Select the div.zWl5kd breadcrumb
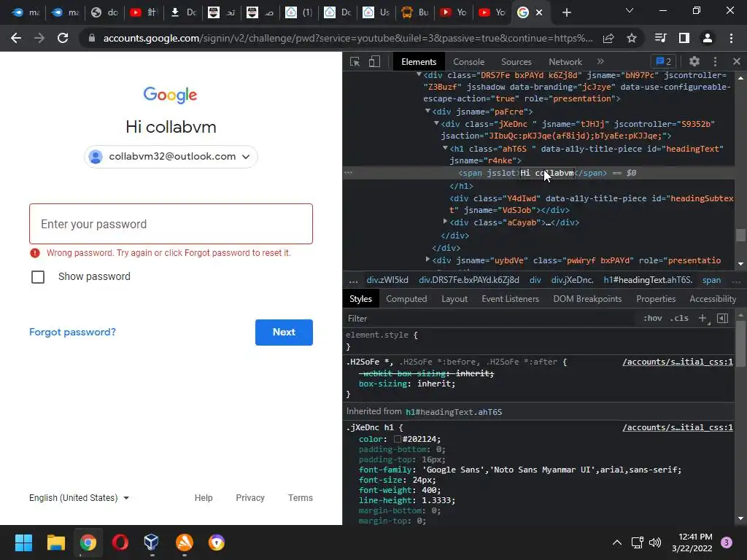This screenshot has width=747, height=560. 387,280
